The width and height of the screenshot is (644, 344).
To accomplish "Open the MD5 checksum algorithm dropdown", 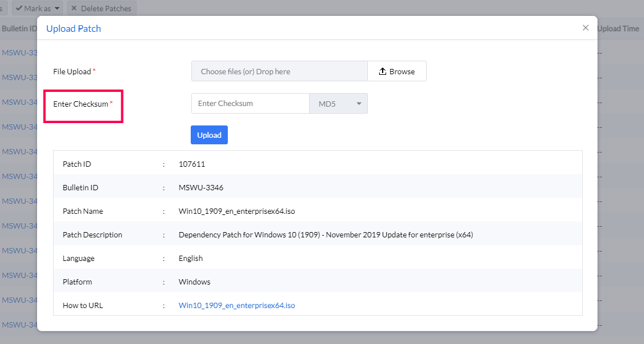I will click(338, 103).
